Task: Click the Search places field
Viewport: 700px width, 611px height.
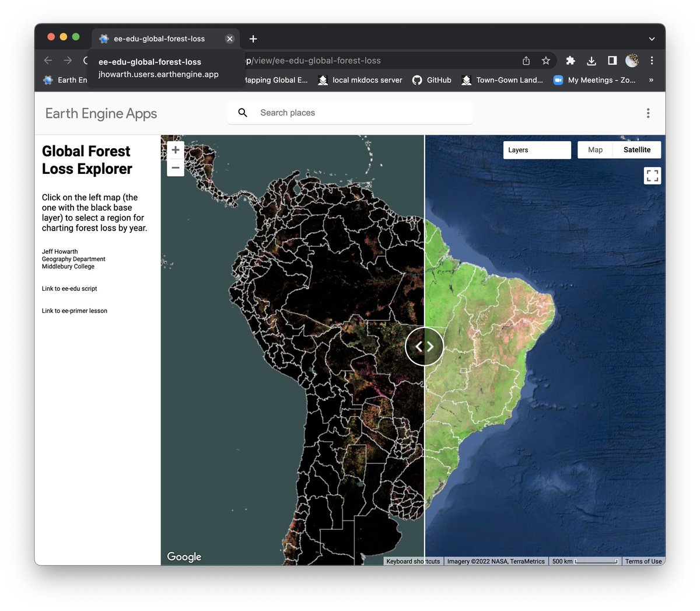Action: click(x=350, y=113)
